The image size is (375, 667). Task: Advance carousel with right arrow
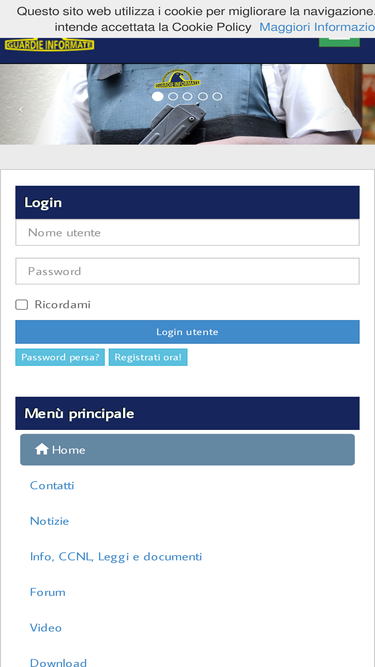coord(344,109)
